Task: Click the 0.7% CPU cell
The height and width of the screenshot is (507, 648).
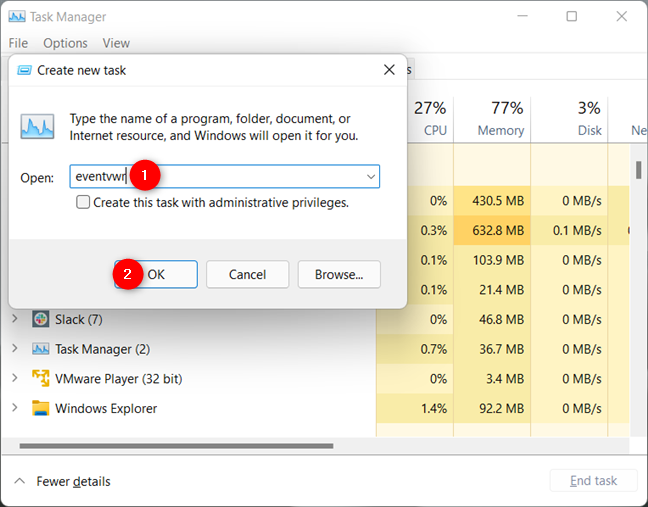Action: (415, 349)
